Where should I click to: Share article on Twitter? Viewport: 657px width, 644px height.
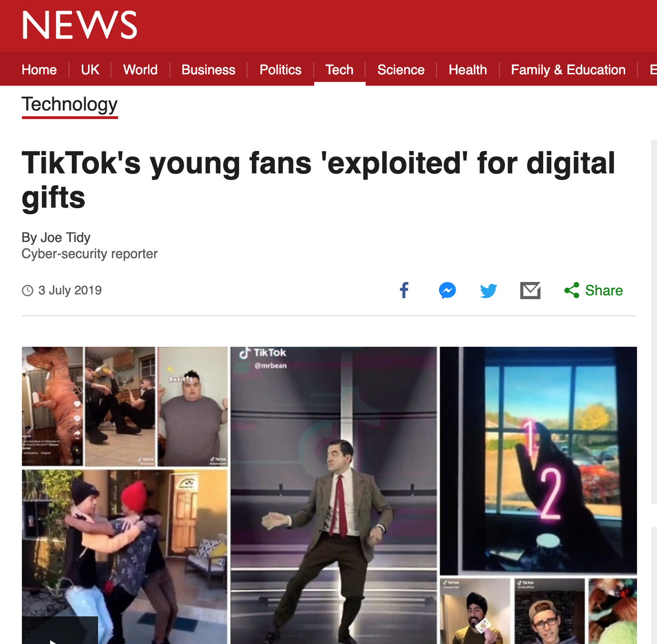(488, 291)
